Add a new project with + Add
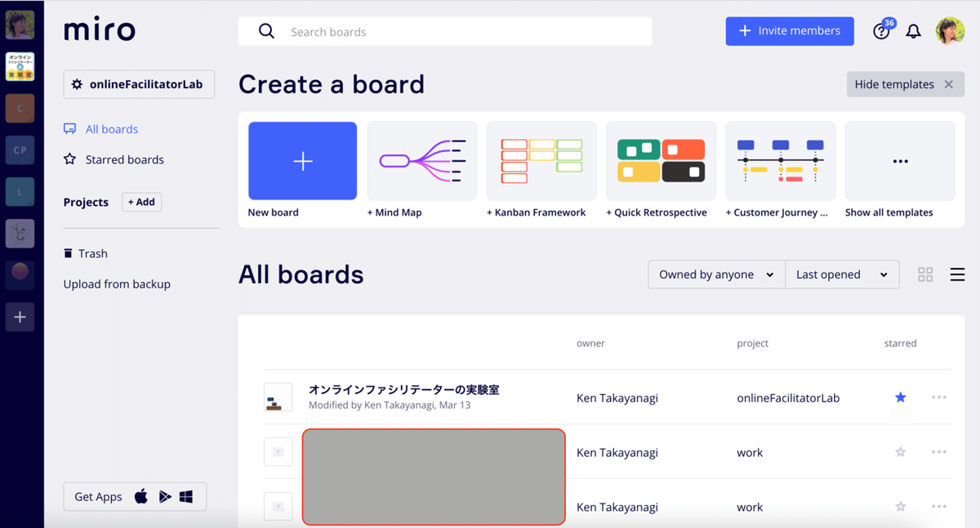980x528 pixels. [141, 202]
